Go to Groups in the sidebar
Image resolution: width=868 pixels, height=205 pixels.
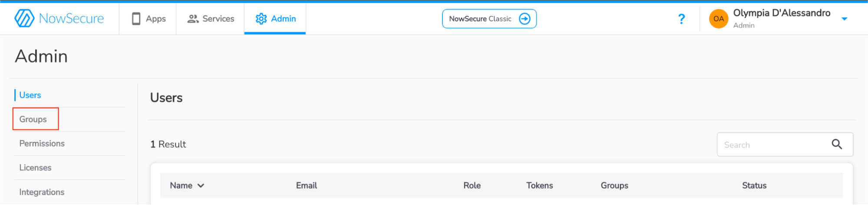33,119
